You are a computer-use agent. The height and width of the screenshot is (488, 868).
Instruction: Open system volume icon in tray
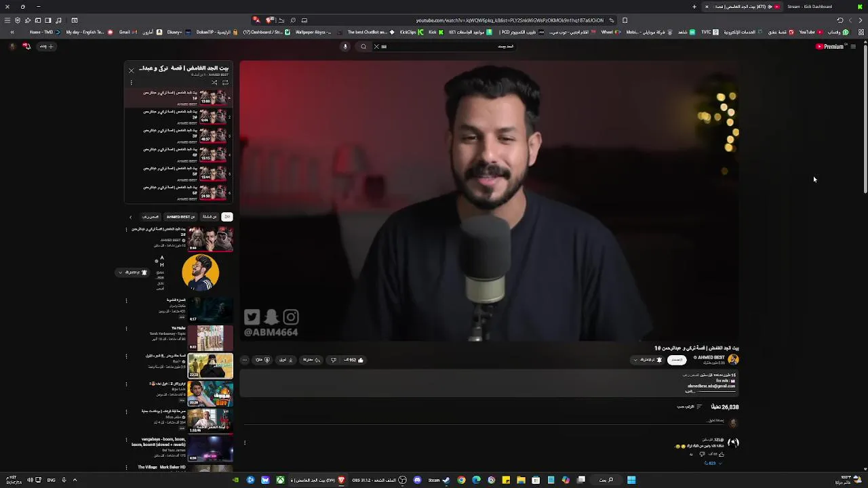point(30,481)
